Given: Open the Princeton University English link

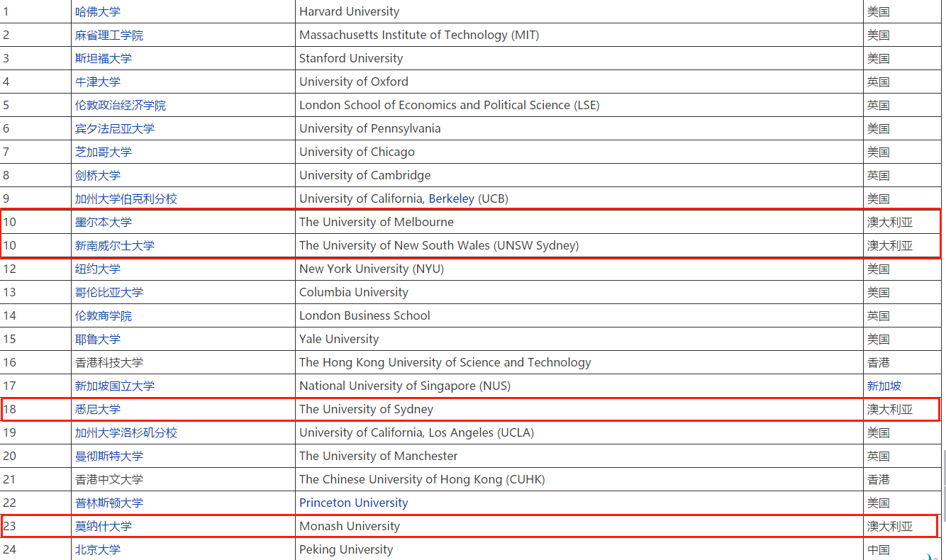Looking at the screenshot, I should tap(354, 503).
